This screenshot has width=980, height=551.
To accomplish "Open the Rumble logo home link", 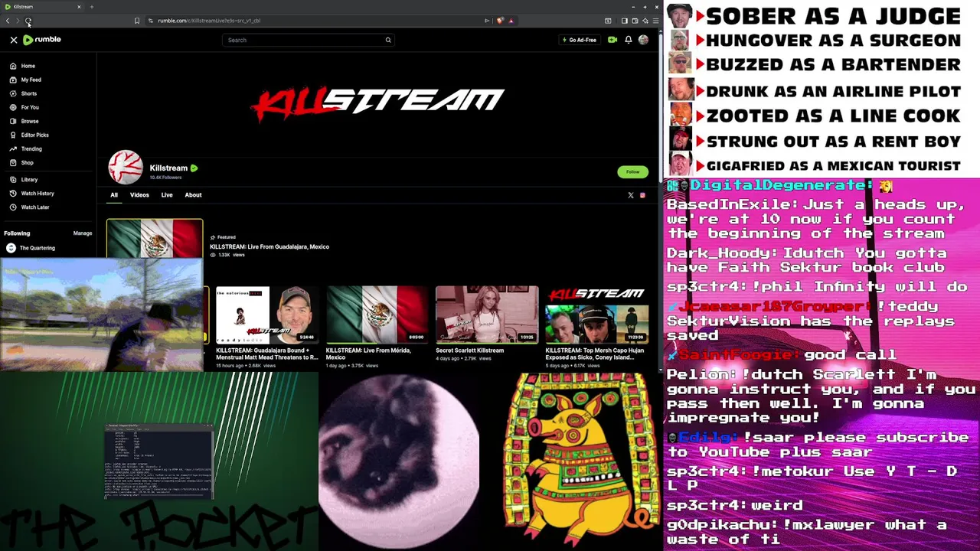I will point(42,40).
